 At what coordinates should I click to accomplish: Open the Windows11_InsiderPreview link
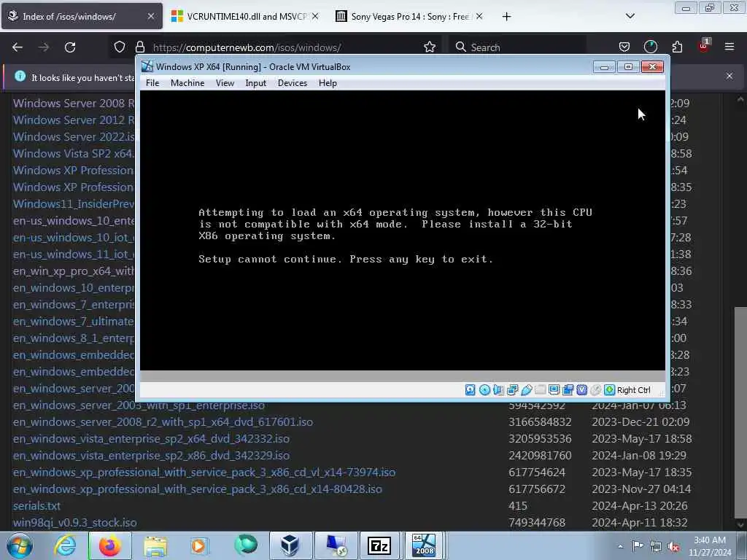coord(74,204)
